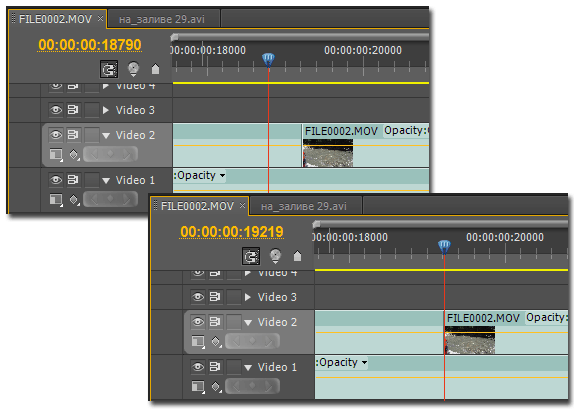Expand Video 3 track in upper panel
This screenshot has height=417, width=574.
coord(106,110)
